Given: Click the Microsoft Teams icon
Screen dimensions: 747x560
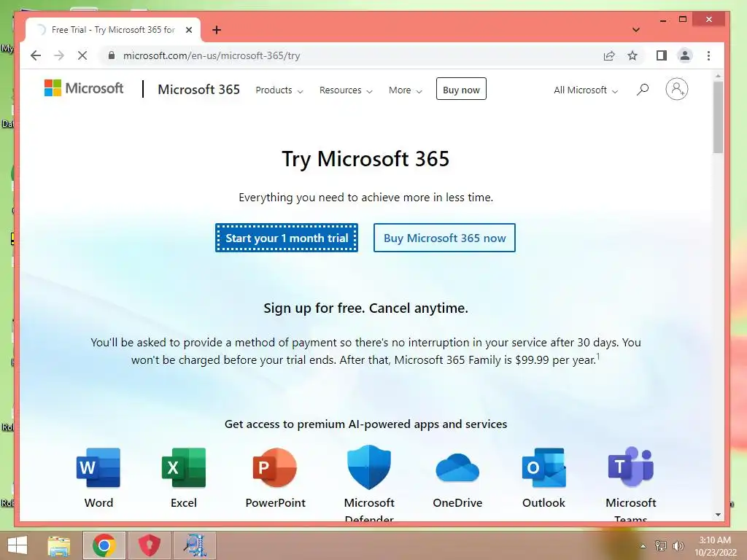Looking at the screenshot, I should tap(631, 467).
